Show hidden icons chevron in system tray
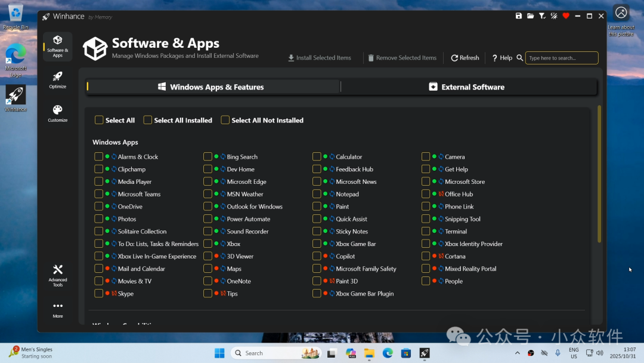This screenshot has width=644, height=363. point(518,353)
